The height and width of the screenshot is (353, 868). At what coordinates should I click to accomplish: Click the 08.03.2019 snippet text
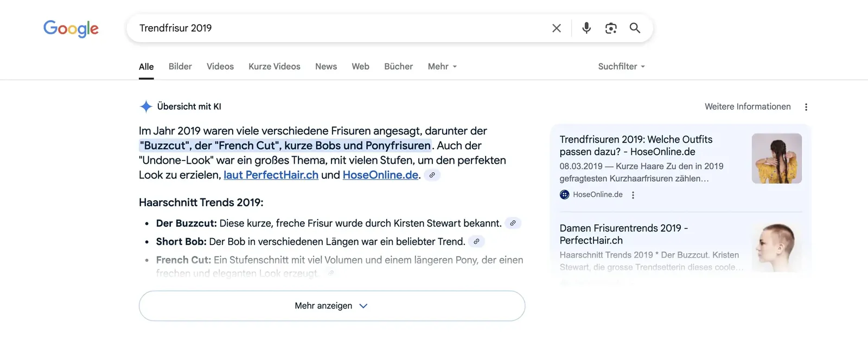tap(642, 172)
